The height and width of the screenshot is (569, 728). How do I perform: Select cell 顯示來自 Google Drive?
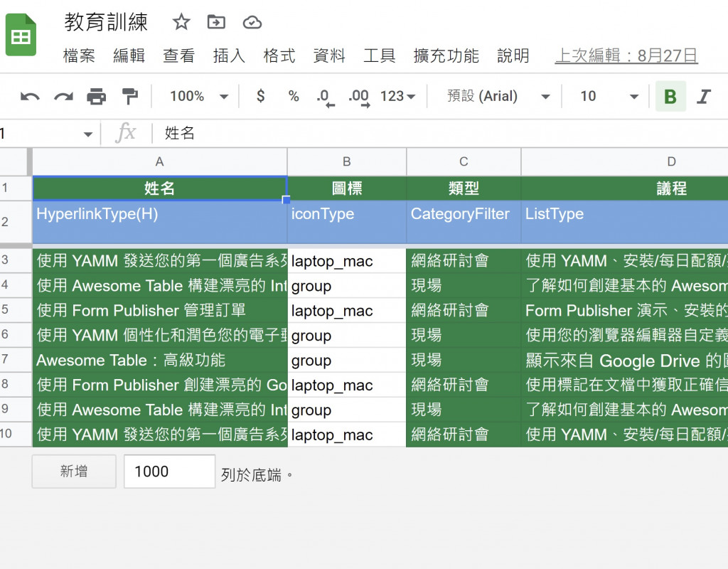(x=624, y=359)
